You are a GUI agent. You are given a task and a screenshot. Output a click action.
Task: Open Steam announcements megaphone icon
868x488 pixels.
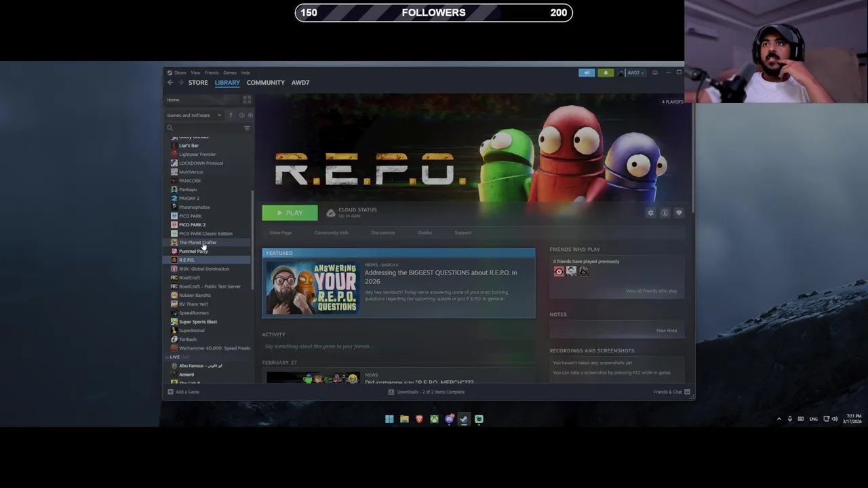click(587, 73)
